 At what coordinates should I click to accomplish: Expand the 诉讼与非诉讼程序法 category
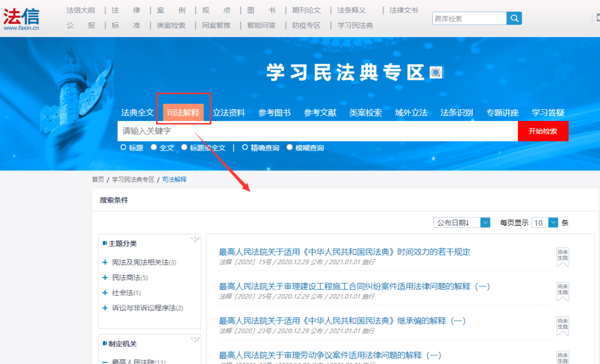(105, 308)
